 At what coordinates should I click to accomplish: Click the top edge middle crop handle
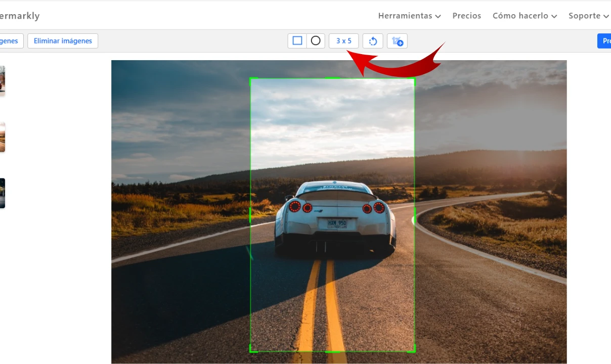click(332, 78)
